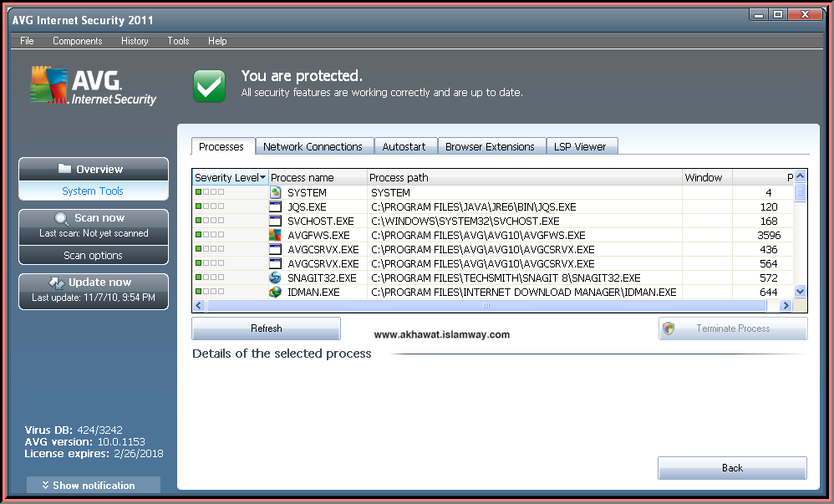Click the horizontal scrollbar thumb

coord(486,305)
